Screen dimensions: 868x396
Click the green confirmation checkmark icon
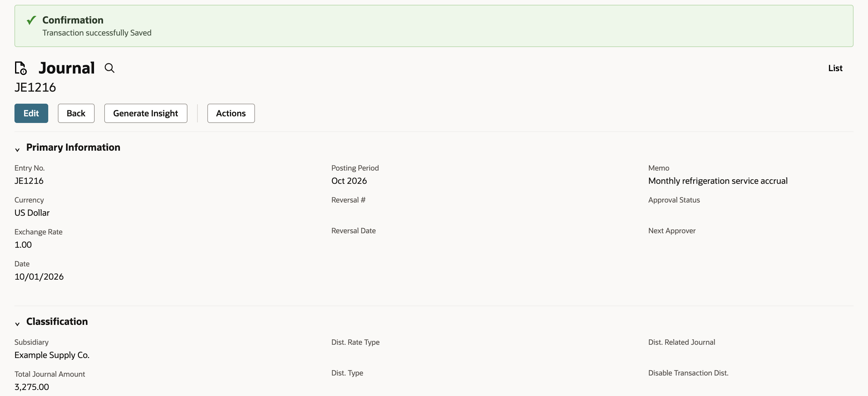click(31, 20)
